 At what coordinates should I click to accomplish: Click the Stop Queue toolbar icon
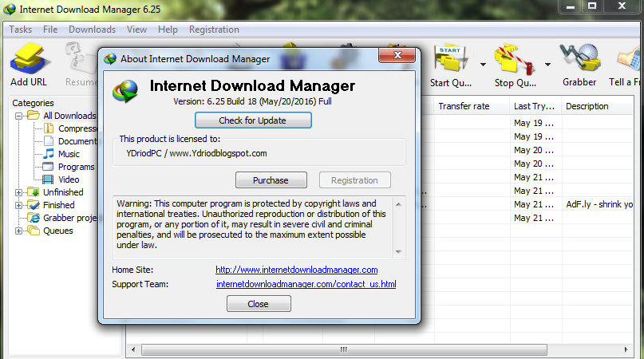(515, 60)
